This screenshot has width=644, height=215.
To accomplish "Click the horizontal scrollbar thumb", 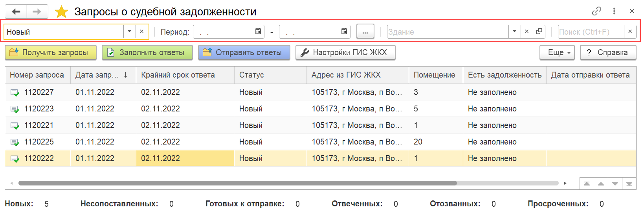I will pos(238,183).
